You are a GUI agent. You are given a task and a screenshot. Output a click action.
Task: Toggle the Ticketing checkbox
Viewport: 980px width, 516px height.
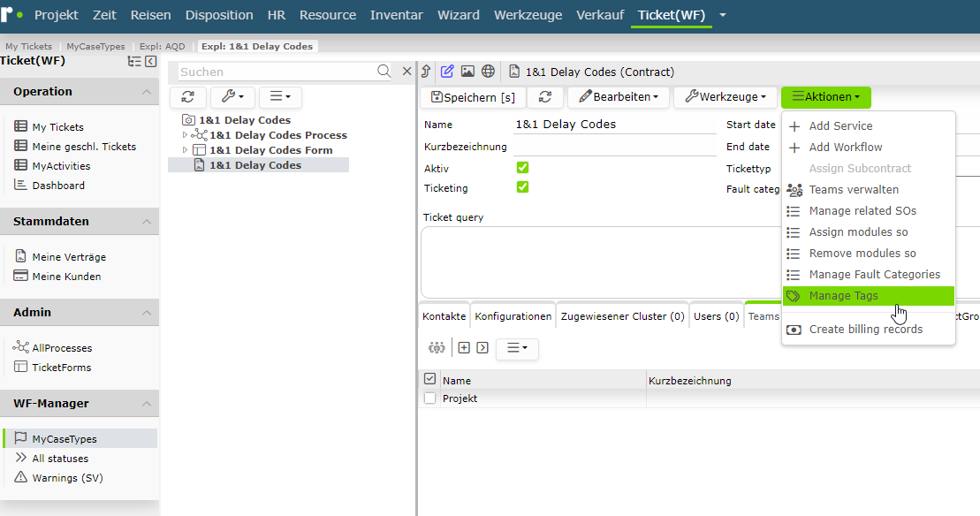(522, 186)
